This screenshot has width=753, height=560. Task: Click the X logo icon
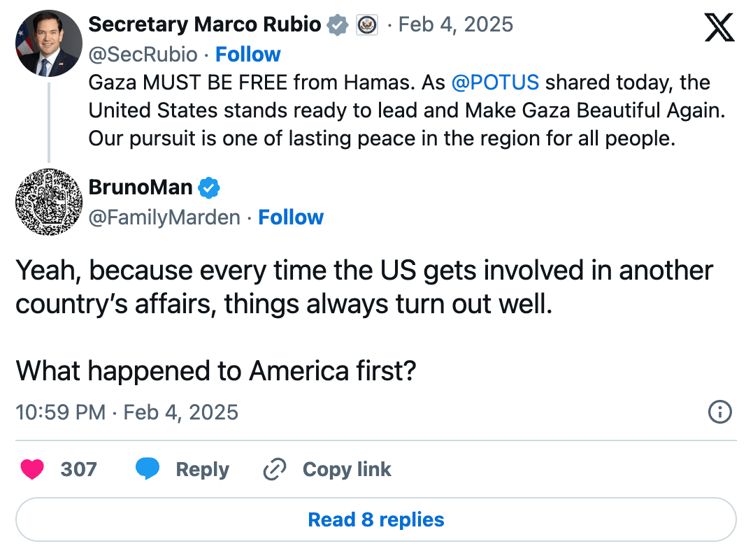[719, 27]
